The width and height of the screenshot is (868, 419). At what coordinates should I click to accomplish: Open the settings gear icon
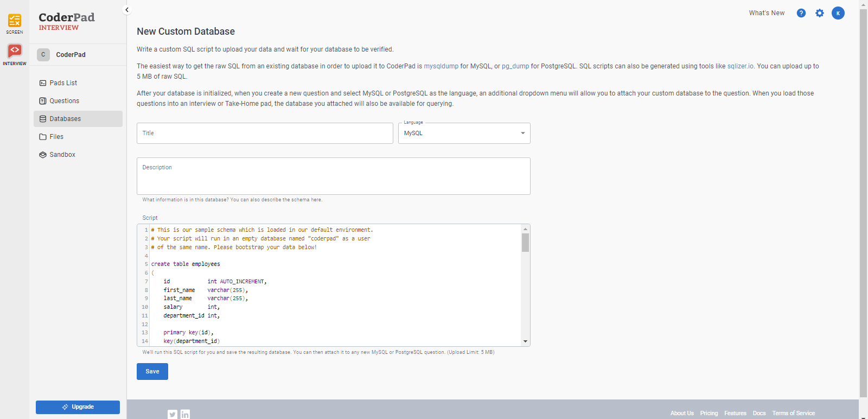819,13
